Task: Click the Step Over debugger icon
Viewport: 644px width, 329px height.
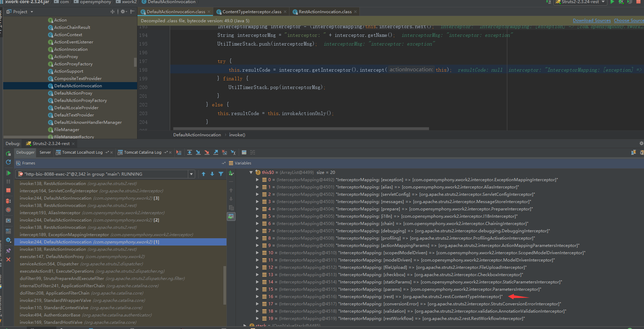Action: point(190,152)
